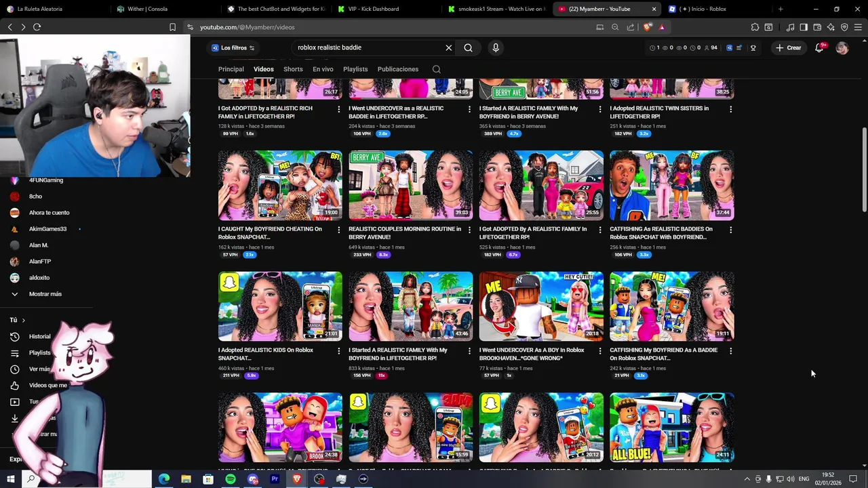
Task: Switch to the Shorts tab
Action: (x=293, y=69)
